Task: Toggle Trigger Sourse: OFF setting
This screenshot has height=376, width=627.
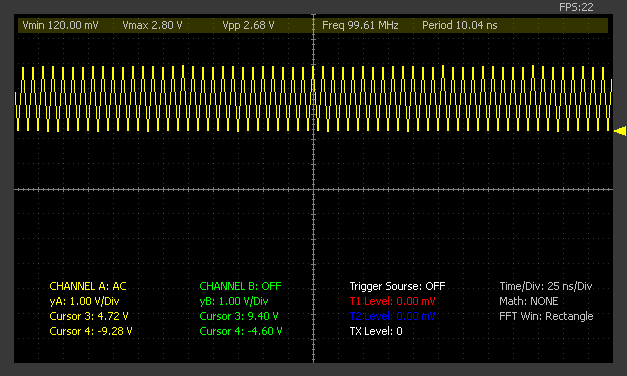Action: click(397, 286)
